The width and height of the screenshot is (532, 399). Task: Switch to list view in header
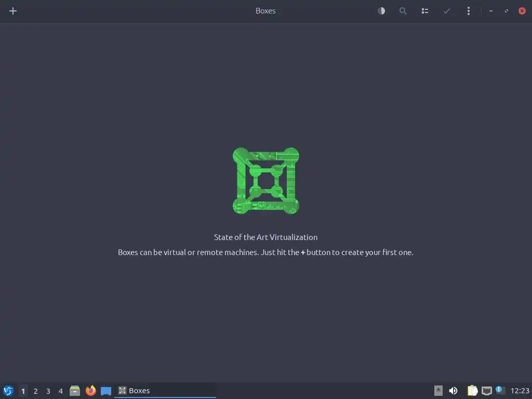tap(425, 11)
